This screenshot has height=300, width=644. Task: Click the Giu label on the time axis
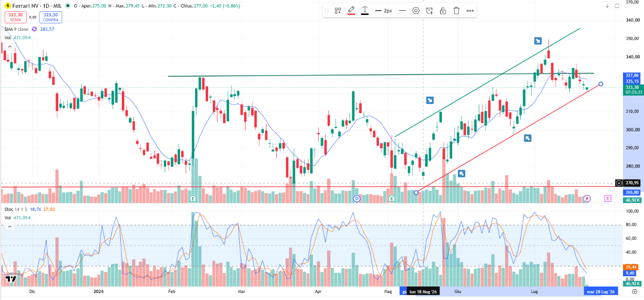pos(458,292)
